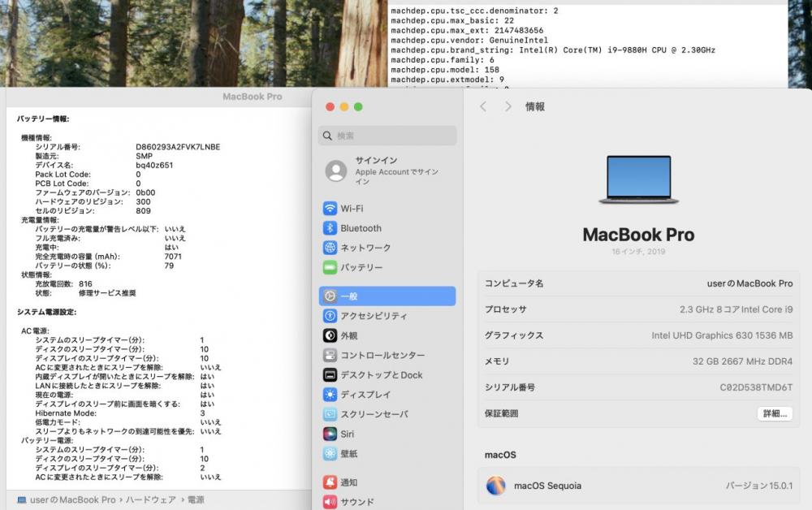Click the サインイン Apple Account link
The image size is (812, 510).
pyautogui.click(x=397, y=171)
